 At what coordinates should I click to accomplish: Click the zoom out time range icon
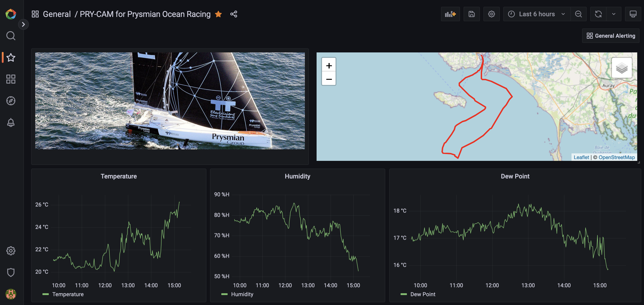[x=578, y=14]
